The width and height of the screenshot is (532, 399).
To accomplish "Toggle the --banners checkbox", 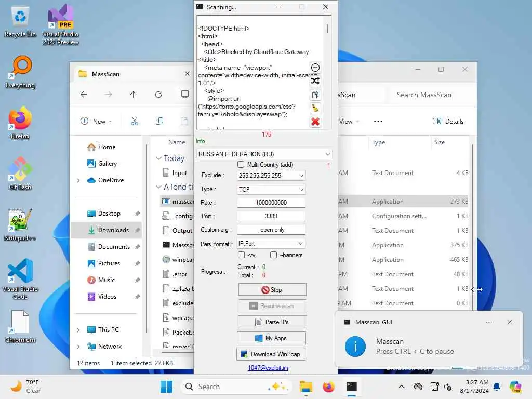I will point(273,255).
